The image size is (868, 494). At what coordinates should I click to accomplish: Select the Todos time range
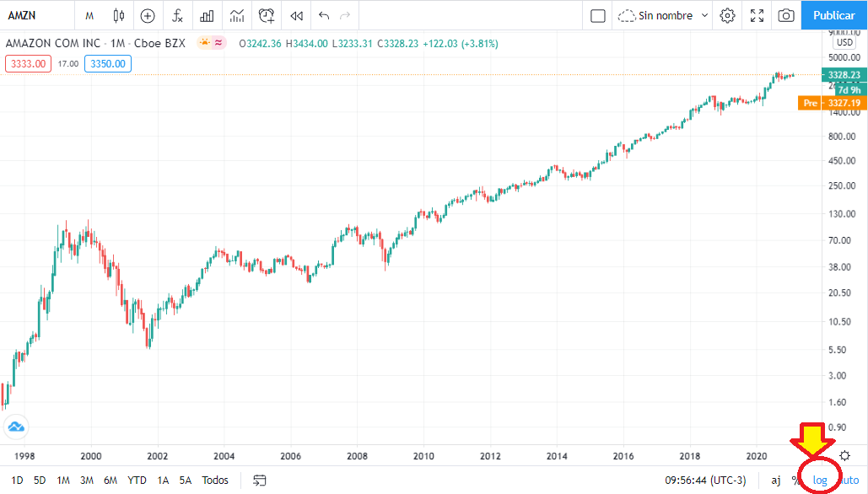pyautogui.click(x=215, y=481)
